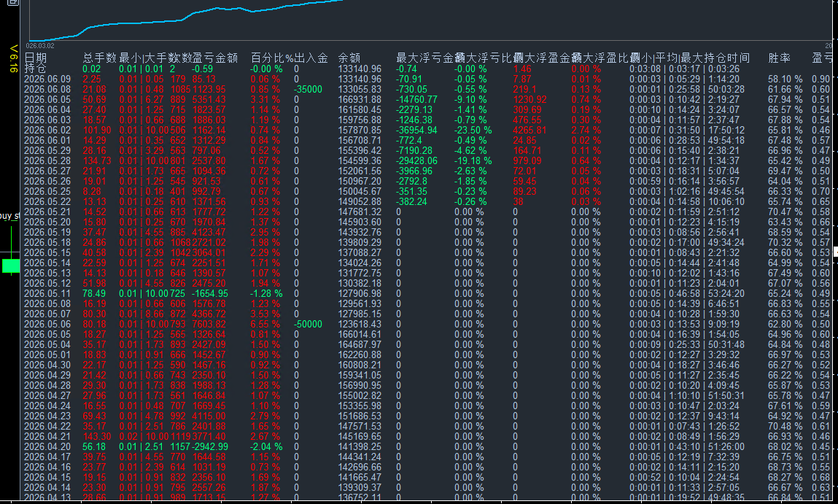838x504 pixels.
Task: Click the 余额 column header
Action: point(349,58)
